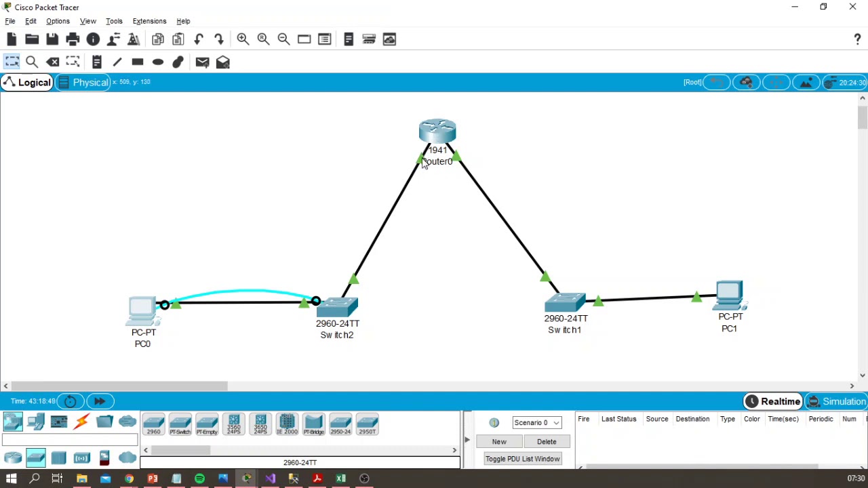Pick the 2950T switch device
Image resolution: width=868 pixels, height=488 pixels.
[367, 424]
